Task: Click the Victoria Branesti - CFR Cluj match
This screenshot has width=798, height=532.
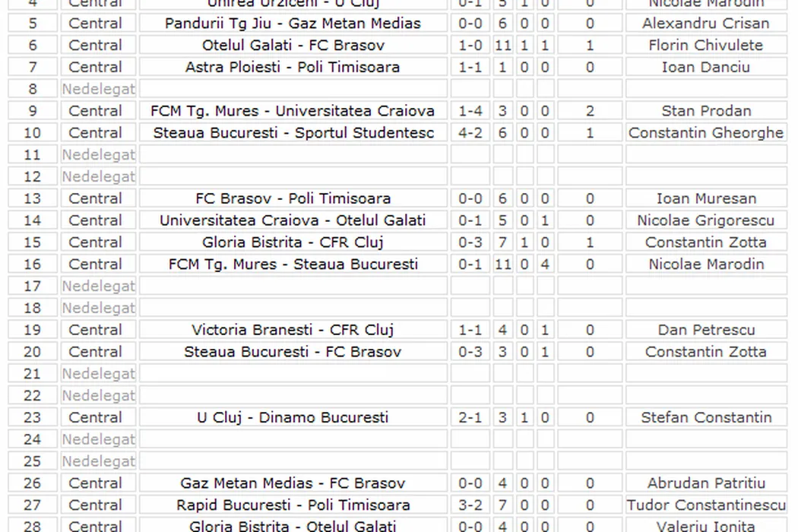Action: (x=293, y=331)
